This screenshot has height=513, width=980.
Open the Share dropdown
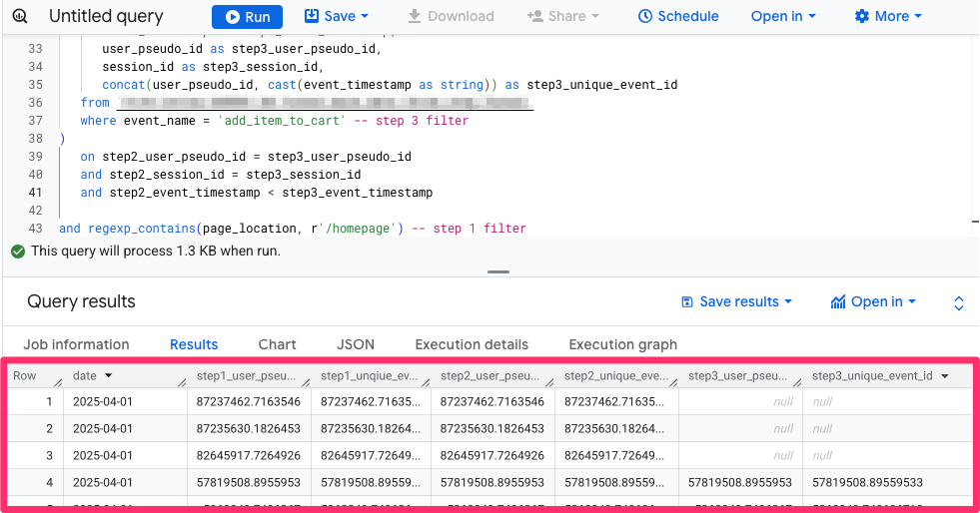563,17
